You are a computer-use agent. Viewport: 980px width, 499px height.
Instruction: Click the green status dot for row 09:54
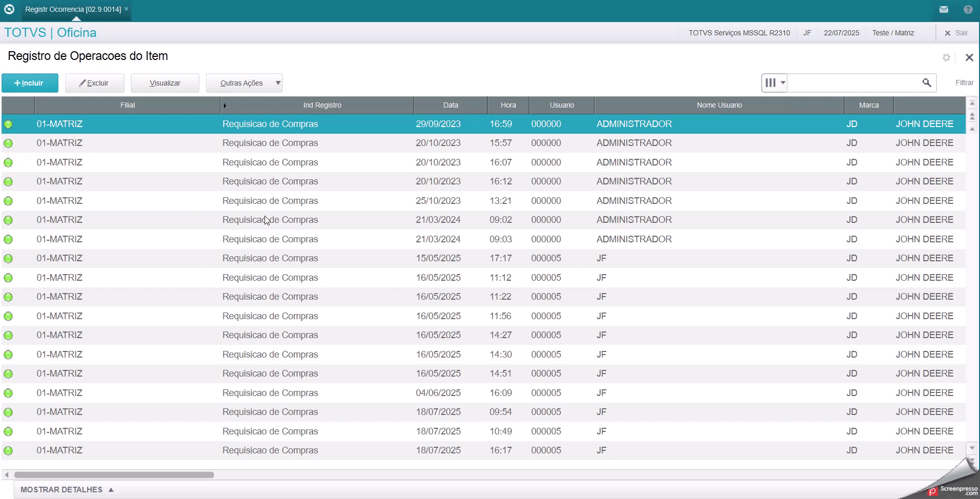coord(8,412)
